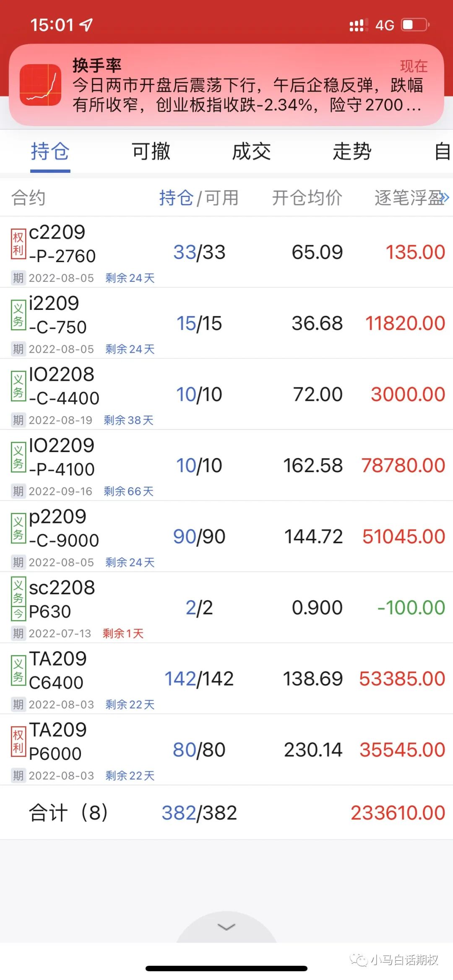Screen dimensions: 453x980
Task: Tap the 合计 (8) summary row
Action: (x=226, y=813)
